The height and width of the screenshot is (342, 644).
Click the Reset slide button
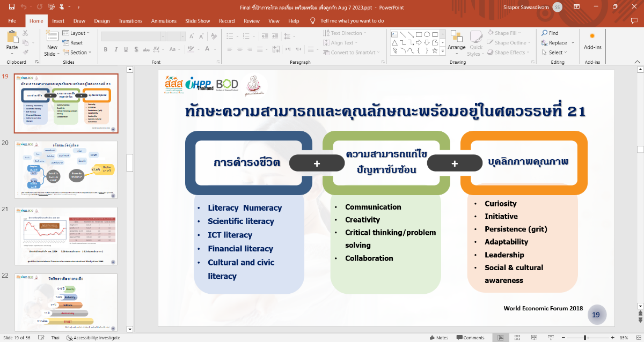pyautogui.click(x=75, y=43)
